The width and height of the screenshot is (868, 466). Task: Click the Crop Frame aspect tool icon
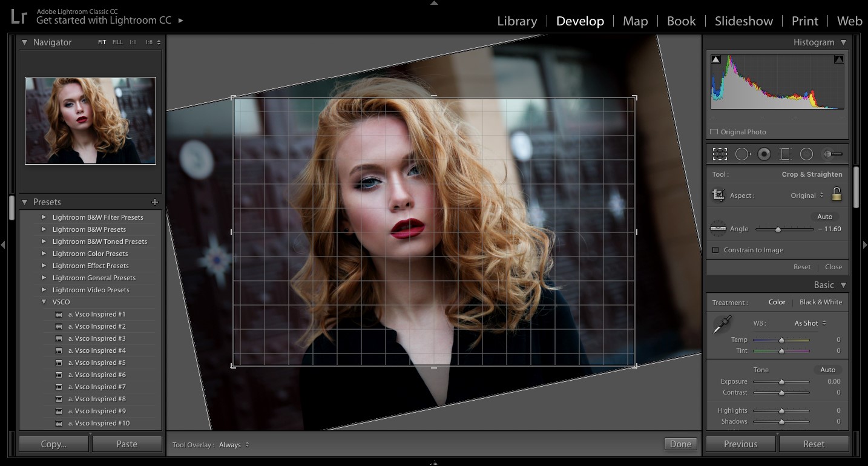pyautogui.click(x=718, y=195)
